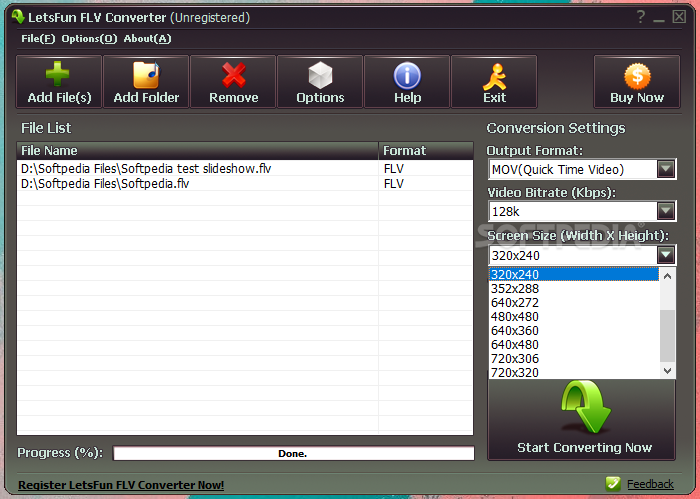
Task: Open the Feedback link
Action: pos(650,484)
